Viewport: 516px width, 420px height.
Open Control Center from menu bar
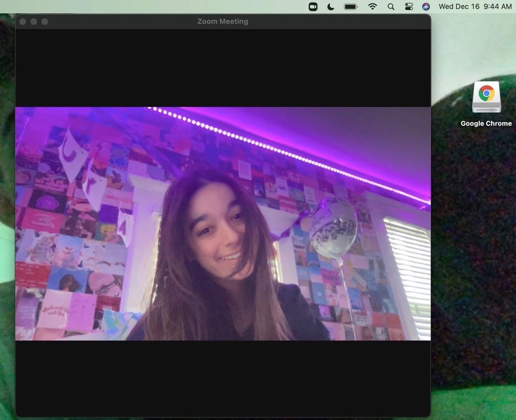click(x=409, y=7)
